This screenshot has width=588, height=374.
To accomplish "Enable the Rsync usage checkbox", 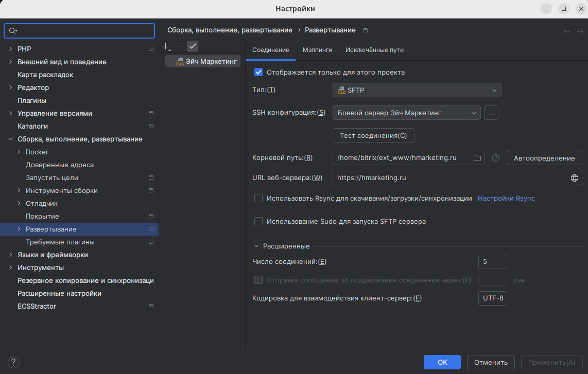I will tap(258, 198).
